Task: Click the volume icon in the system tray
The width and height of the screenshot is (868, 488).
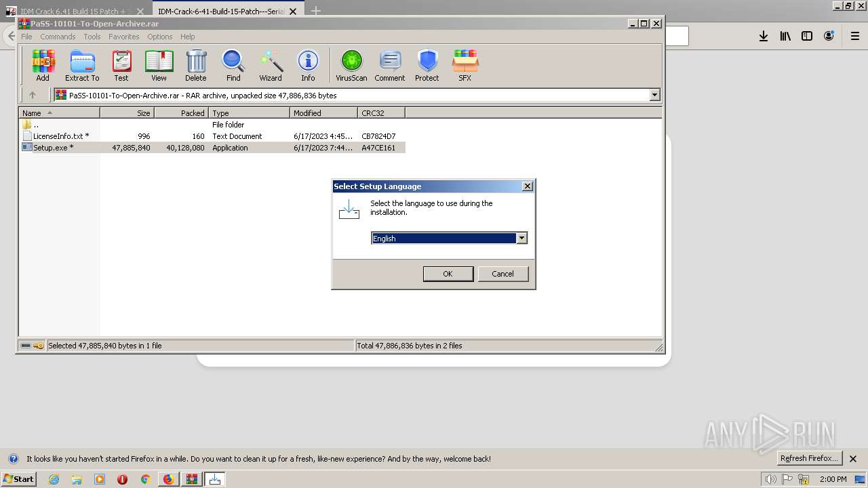Action: click(770, 479)
